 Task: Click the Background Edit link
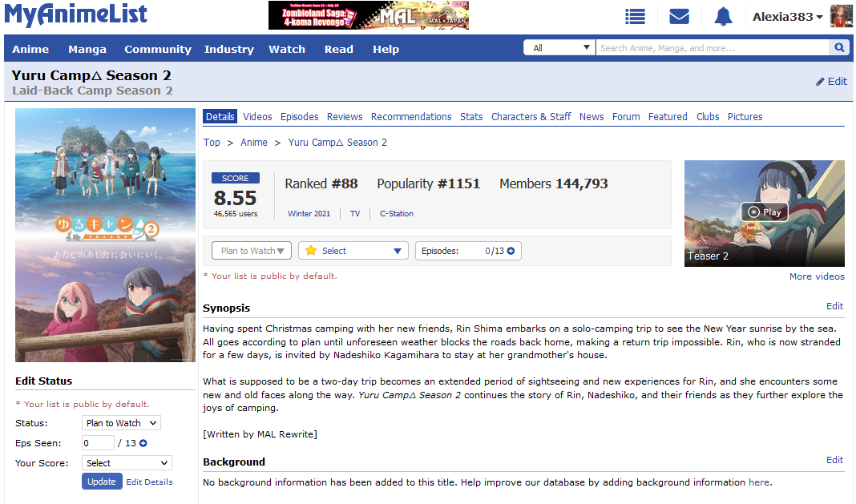point(834,460)
